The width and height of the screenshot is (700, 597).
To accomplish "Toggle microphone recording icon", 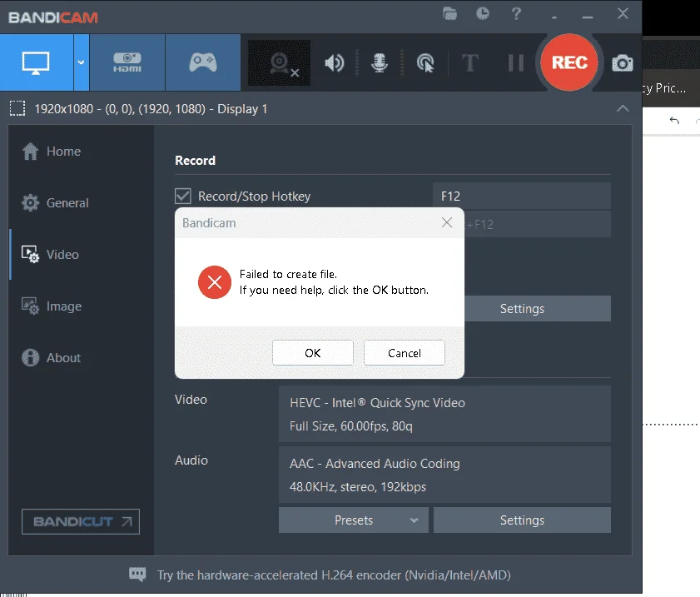I will [x=380, y=63].
